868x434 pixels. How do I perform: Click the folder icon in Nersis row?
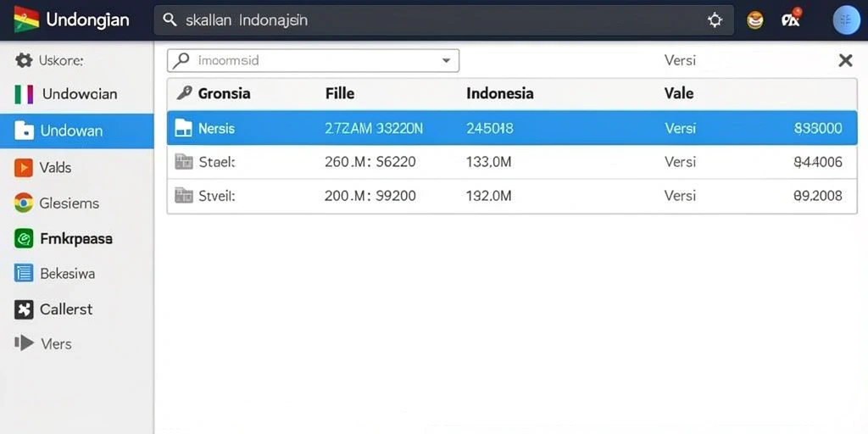click(x=183, y=129)
